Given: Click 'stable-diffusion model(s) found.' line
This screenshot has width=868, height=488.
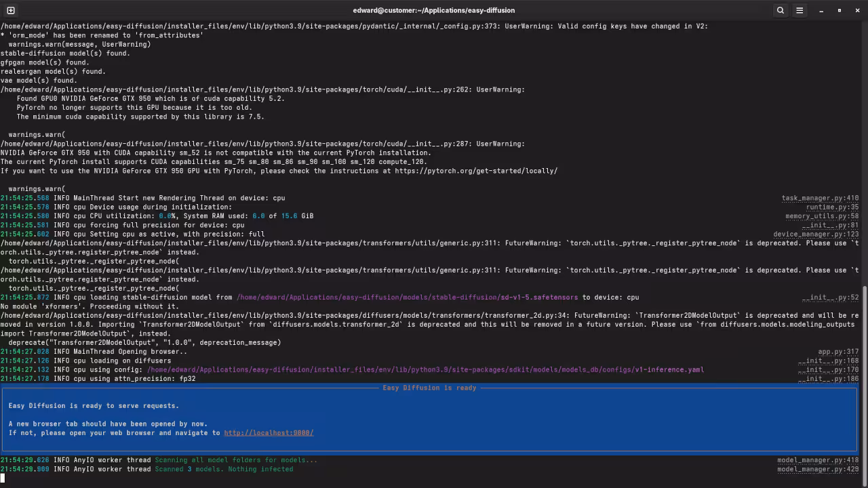Looking at the screenshot, I should click(65, 54).
